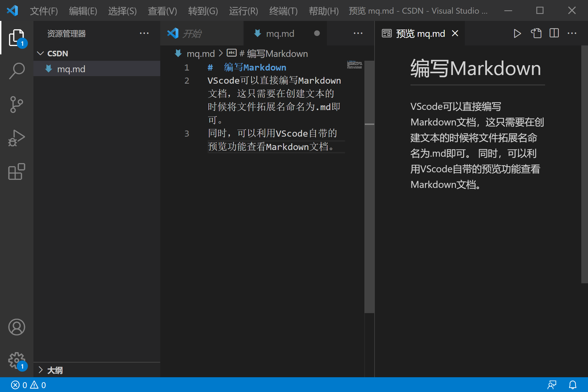
Task: Click the feedback icon in status bar
Action: pyautogui.click(x=552, y=385)
